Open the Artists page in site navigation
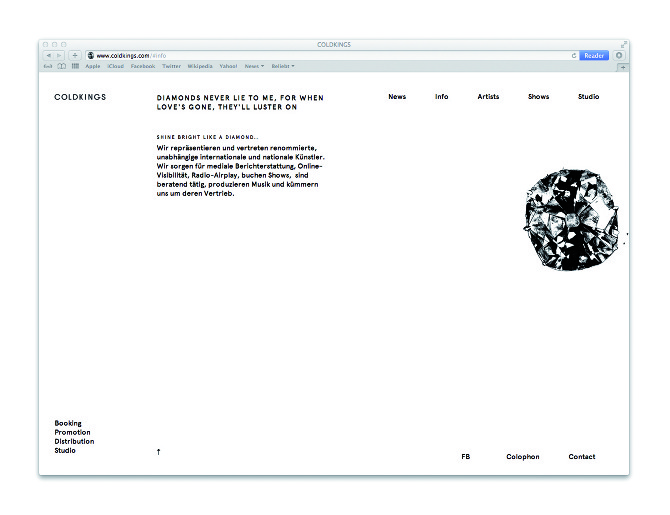 488,97
